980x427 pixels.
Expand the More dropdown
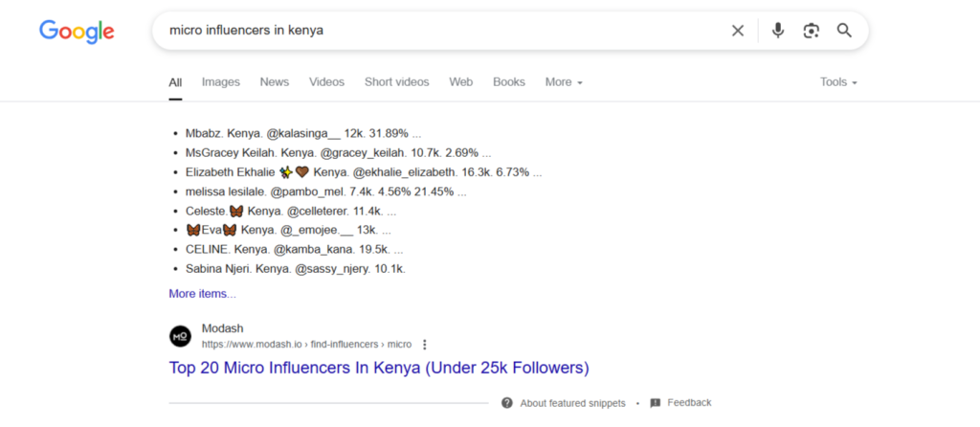pos(564,82)
